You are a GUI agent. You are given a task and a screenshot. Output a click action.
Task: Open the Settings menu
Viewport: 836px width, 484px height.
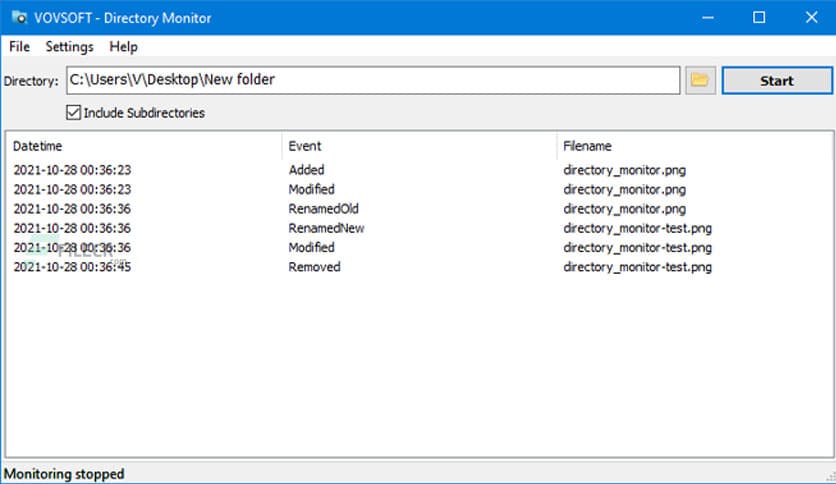tap(69, 47)
